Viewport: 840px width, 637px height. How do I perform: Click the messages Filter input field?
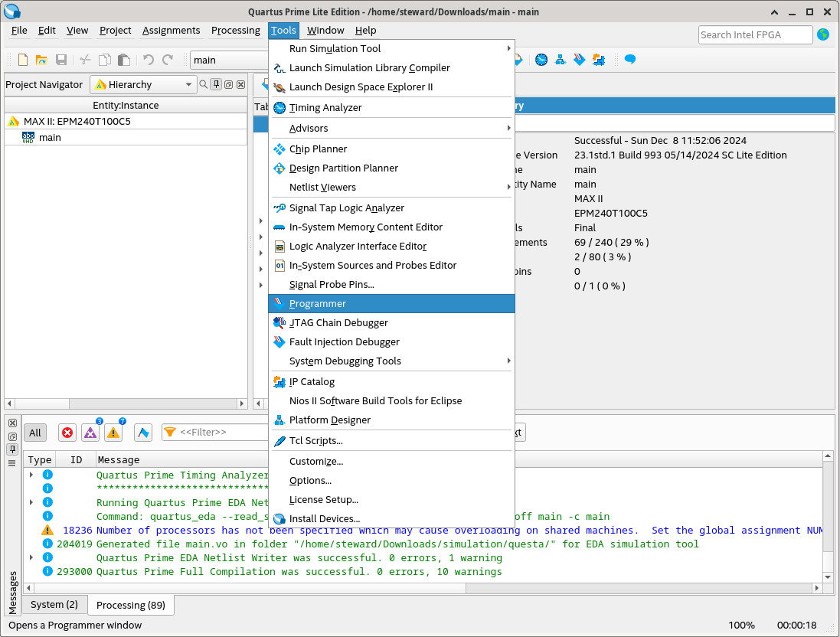215,433
